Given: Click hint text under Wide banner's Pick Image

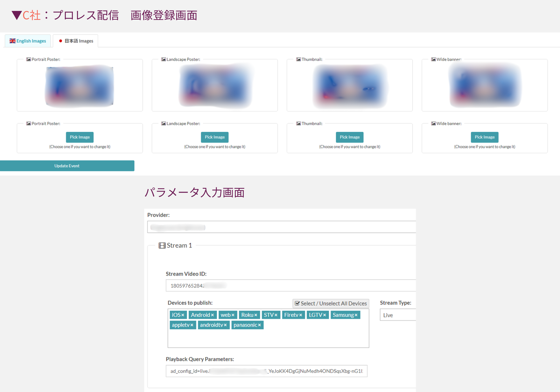Looking at the screenshot, I should tap(485, 147).
